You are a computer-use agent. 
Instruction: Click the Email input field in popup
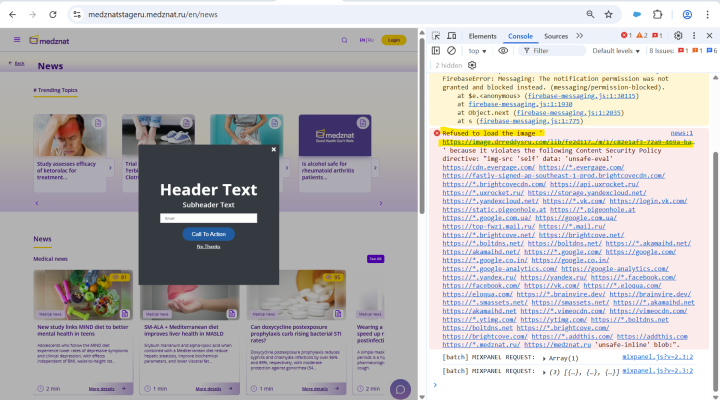pos(208,218)
